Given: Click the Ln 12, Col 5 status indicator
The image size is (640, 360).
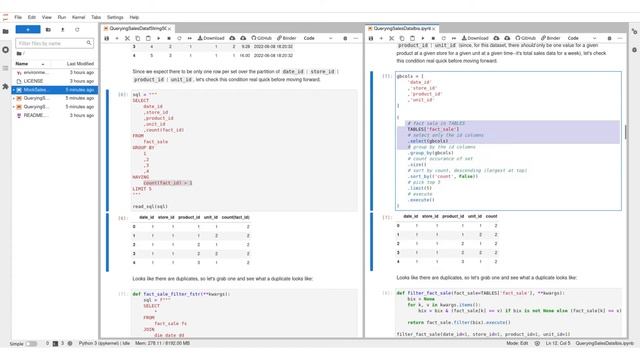Looking at the screenshot, I should pos(558,343).
